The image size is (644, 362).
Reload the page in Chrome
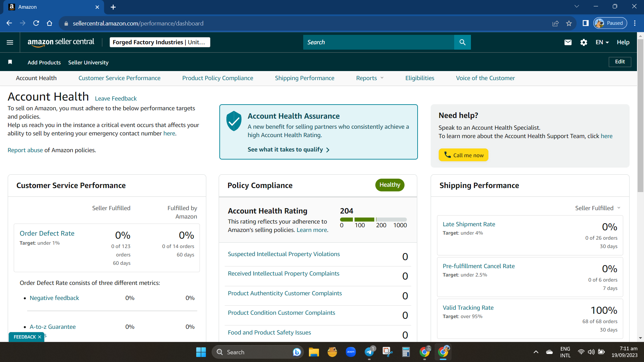(36, 23)
